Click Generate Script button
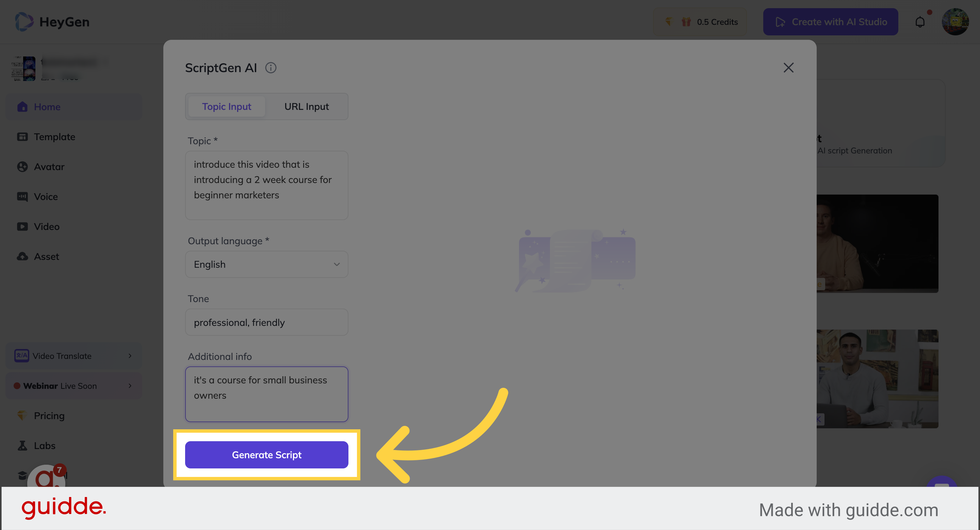 click(266, 455)
